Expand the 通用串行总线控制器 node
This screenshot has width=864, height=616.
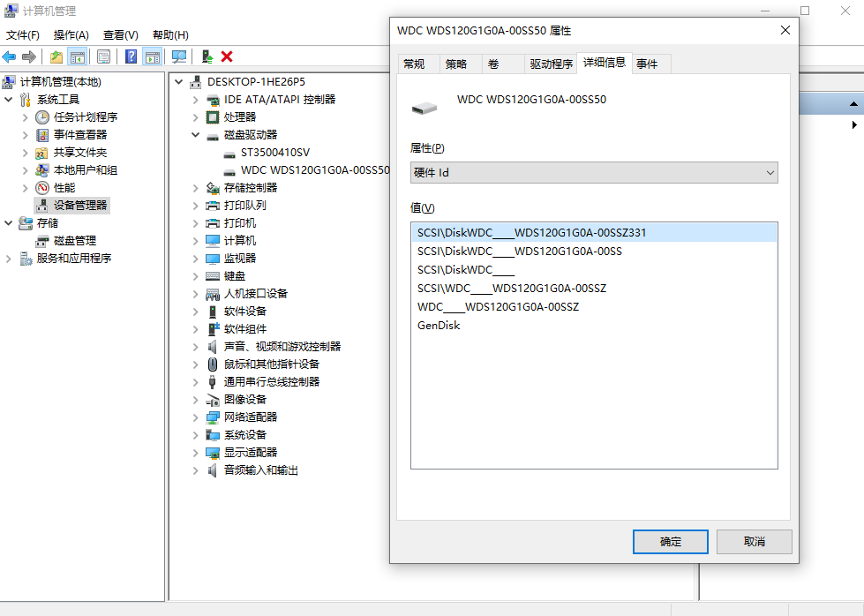[195, 381]
